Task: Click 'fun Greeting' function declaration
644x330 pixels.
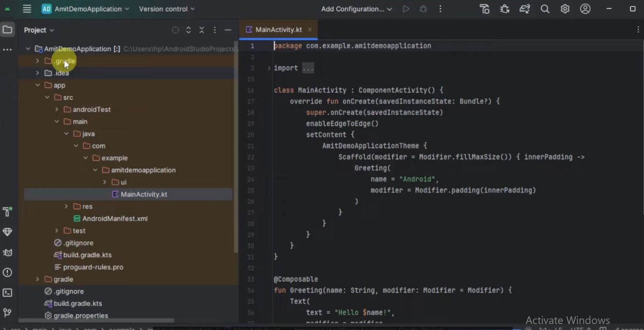Action: click(302, 290)
